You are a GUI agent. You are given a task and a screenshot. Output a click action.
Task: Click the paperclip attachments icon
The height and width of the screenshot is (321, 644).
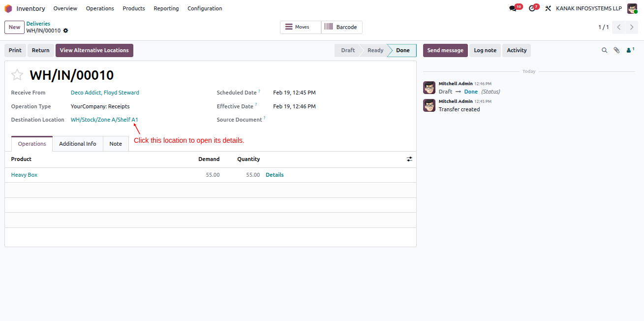[x=616, y=50]
